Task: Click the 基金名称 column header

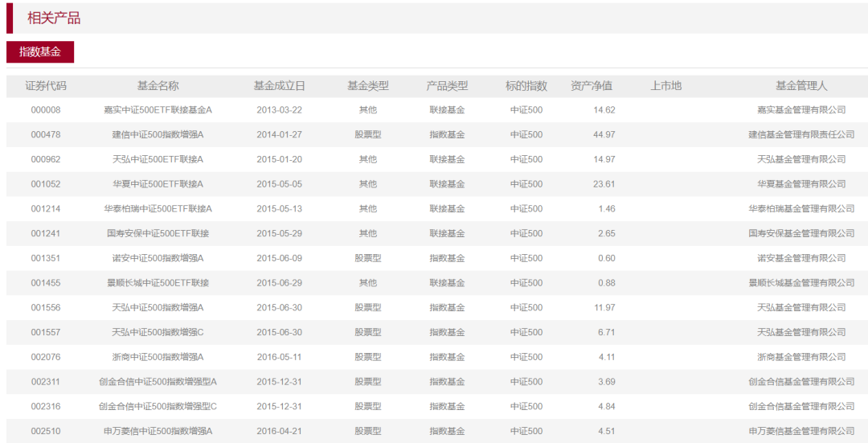Action: pyautogui.click(x=158, y=86)
